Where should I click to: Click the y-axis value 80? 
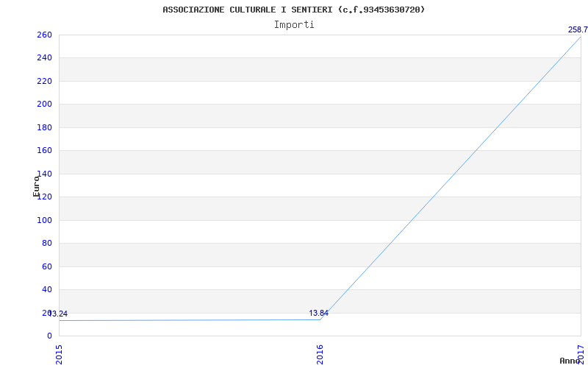pyautogui.click(x=47, y=243)
